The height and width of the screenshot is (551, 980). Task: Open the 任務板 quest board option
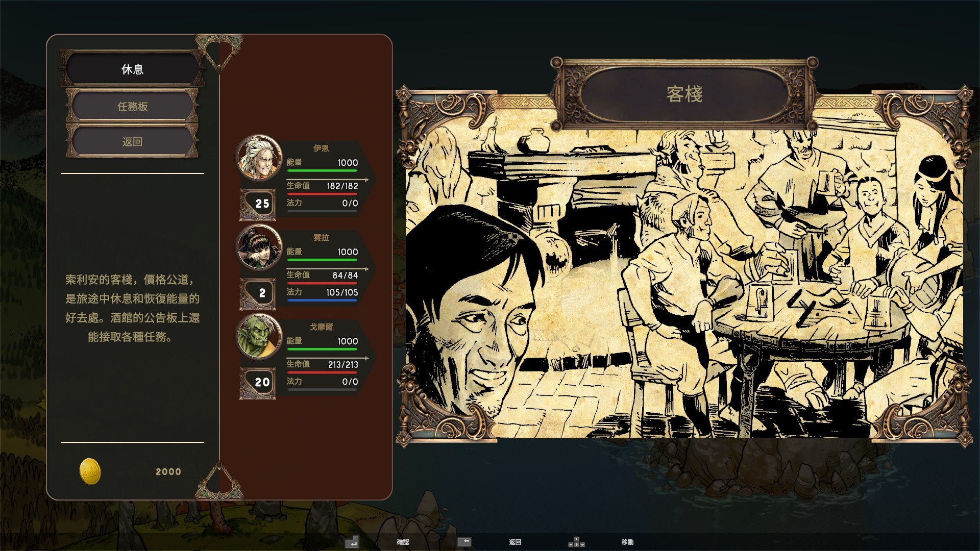coord(132,106)
